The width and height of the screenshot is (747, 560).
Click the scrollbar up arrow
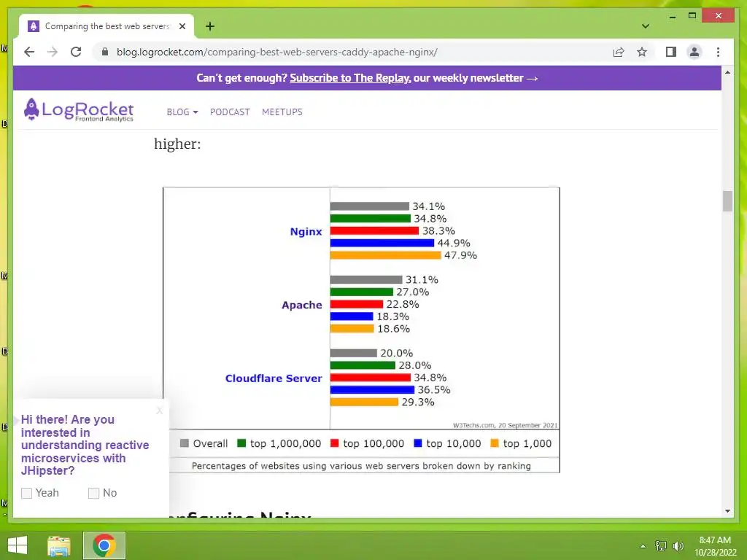727,72
